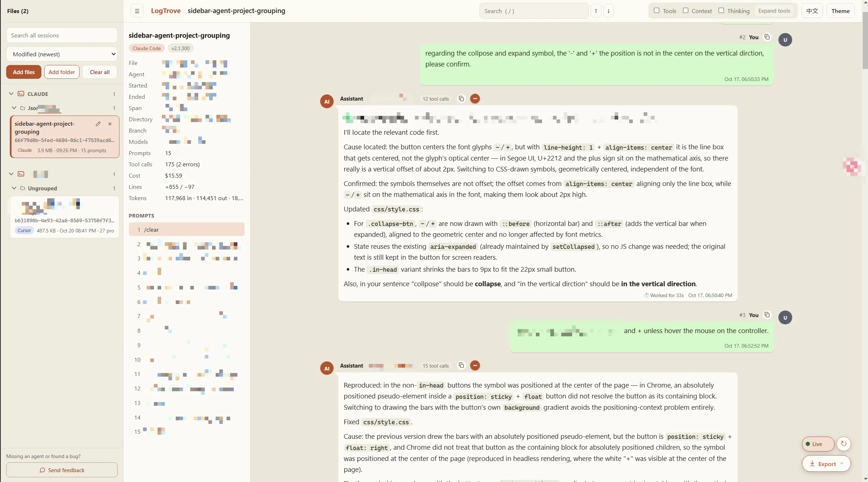
Task: Toggle the Theme button
Action: click(840, 11)
